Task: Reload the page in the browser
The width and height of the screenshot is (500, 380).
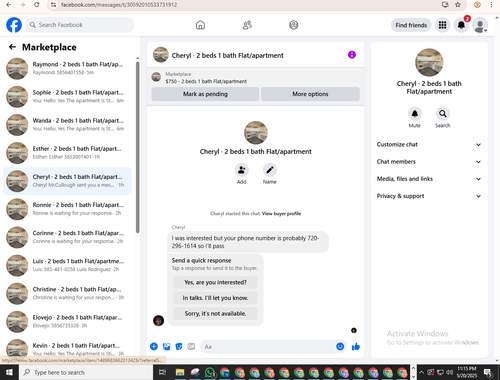Action: coord(37,5)
